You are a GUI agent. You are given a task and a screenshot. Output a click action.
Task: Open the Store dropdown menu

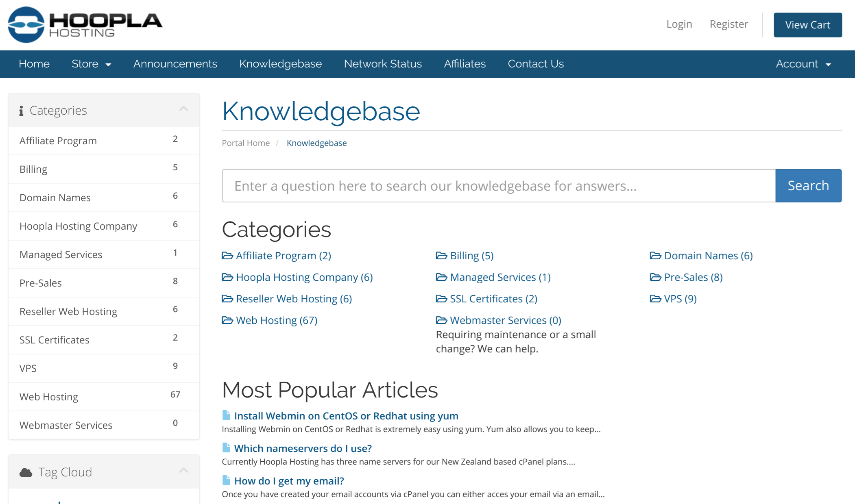click(x=91, y=64)
